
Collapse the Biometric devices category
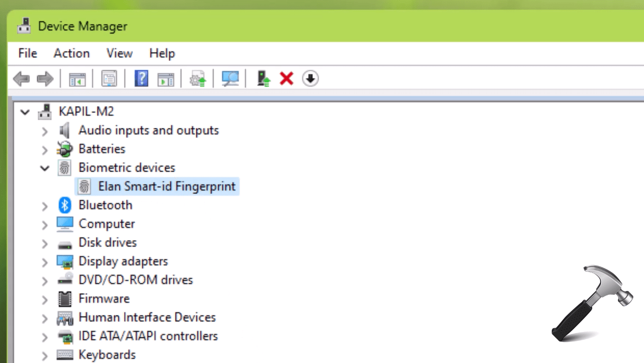[x=44, y=168]
